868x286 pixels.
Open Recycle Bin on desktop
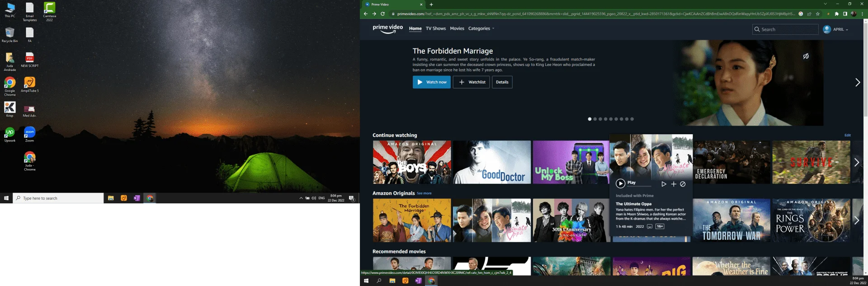pos(10,35)
